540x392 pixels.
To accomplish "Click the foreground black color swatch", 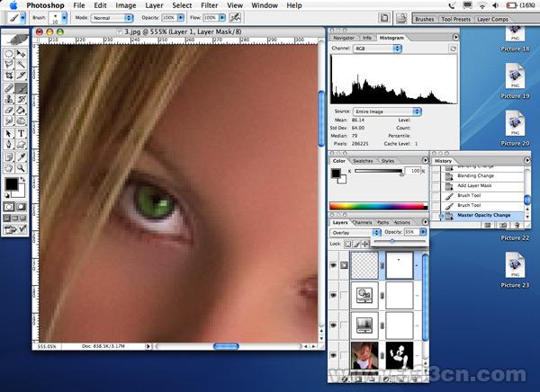I will pyautogui.click(x=13, y=184).
